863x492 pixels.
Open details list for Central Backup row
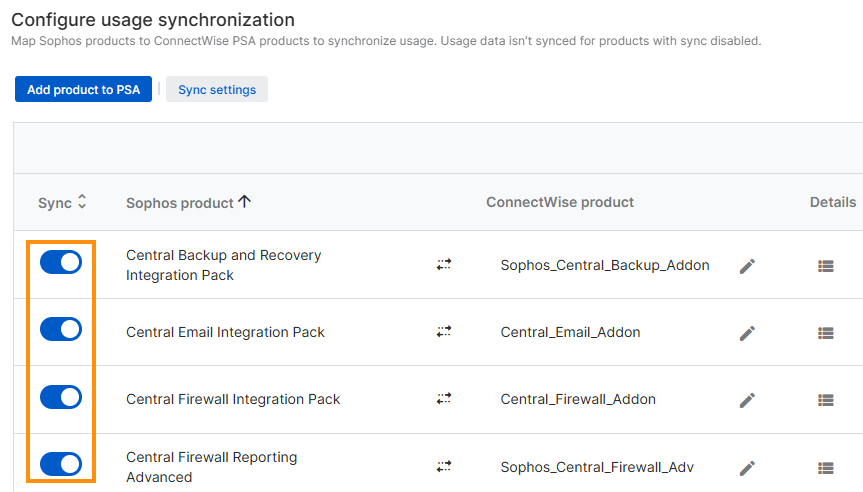(x=825, y=266)
